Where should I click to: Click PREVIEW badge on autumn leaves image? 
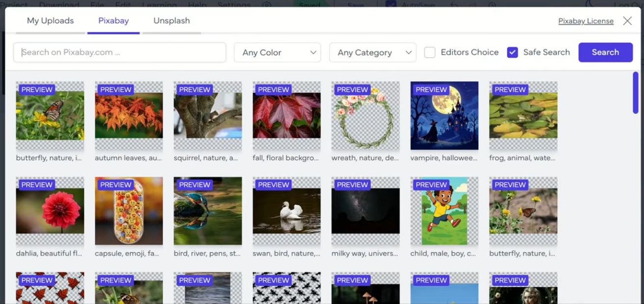click(116, 89)
